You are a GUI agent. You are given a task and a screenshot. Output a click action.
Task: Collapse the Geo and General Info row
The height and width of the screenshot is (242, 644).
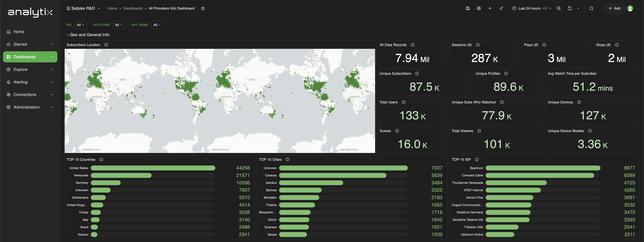68,35
